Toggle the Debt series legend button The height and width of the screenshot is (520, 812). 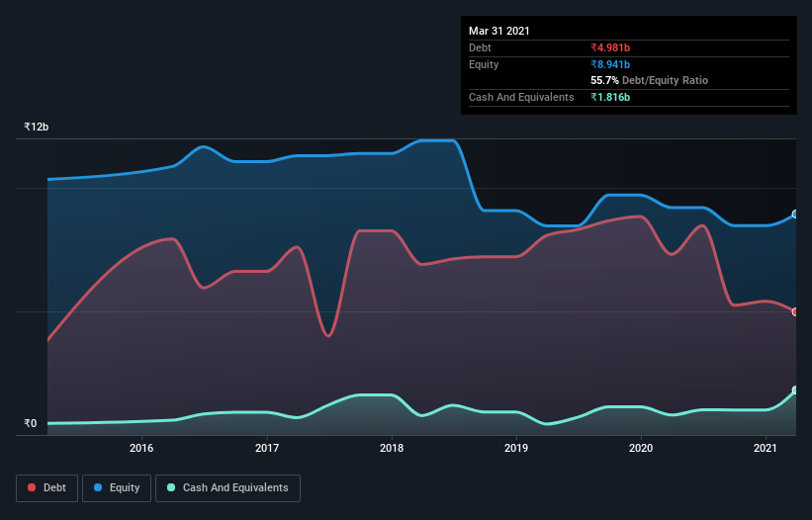click(x=47, y=488)
